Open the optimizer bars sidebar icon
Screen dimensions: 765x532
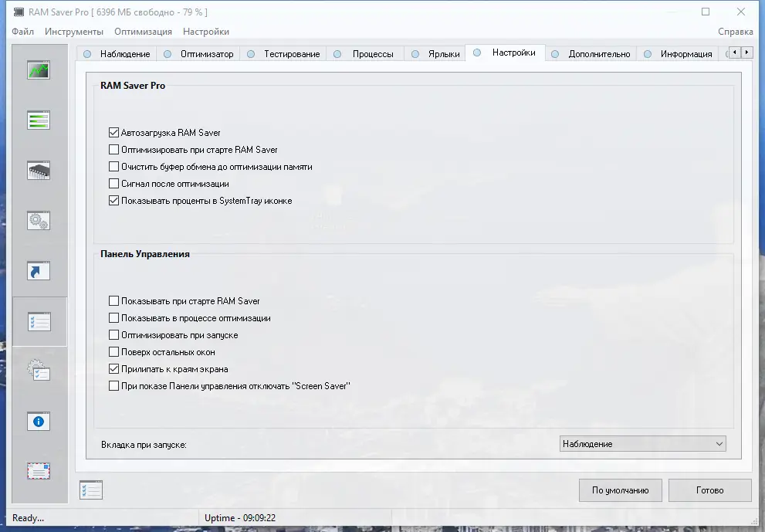click(39, 120)
